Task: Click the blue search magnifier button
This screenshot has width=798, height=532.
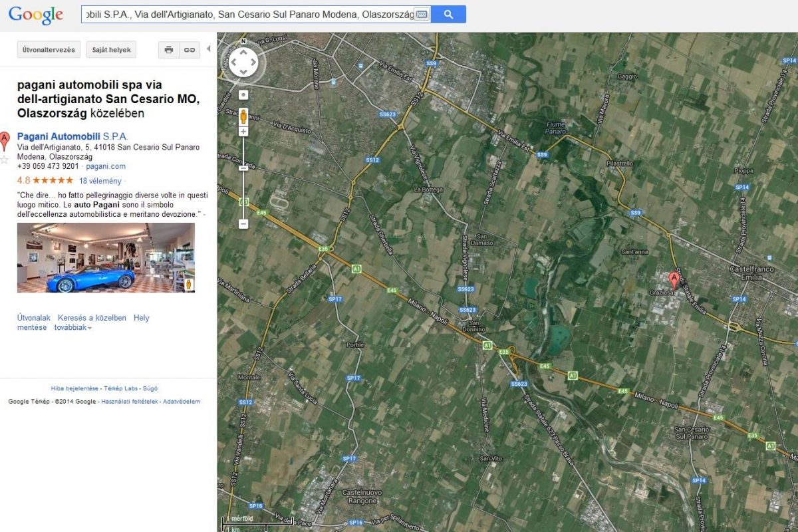Action: click(x=448, y=14)
